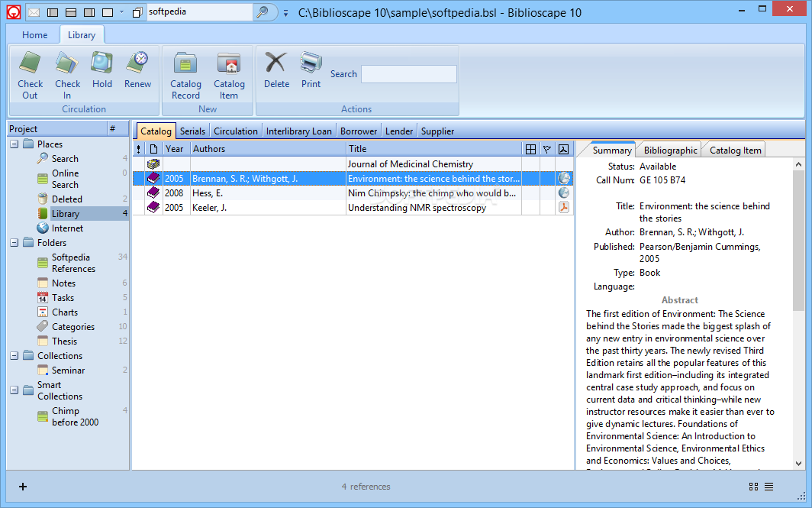Click the Delete X icon
This screenshot has height=508, width=812.
tap(276, 63)
